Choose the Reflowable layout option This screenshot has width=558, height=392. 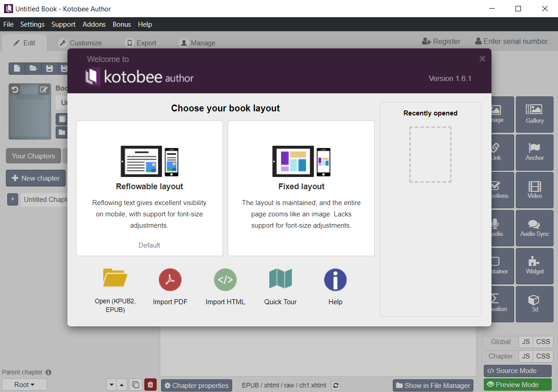[x=149, y=188]
